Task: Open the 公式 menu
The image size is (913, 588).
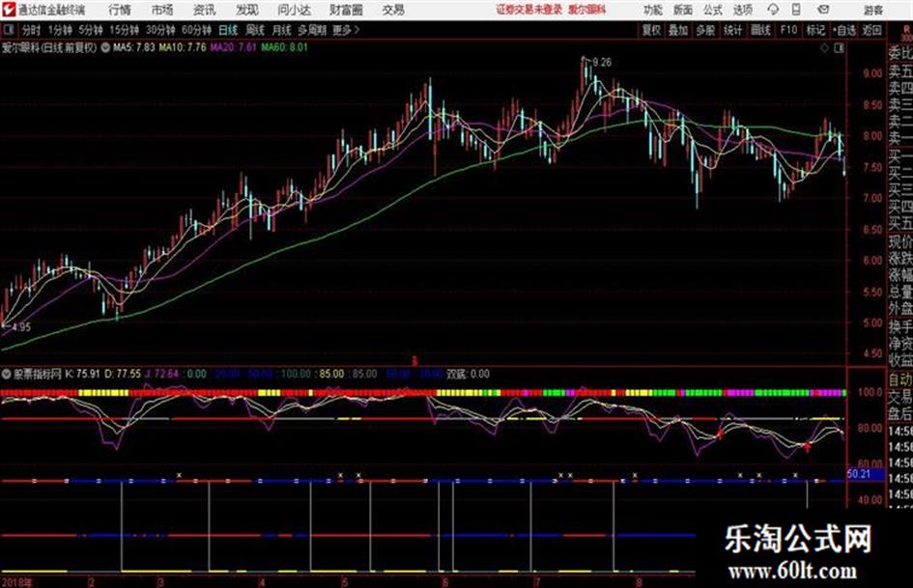Action: [x=712, y=10]
